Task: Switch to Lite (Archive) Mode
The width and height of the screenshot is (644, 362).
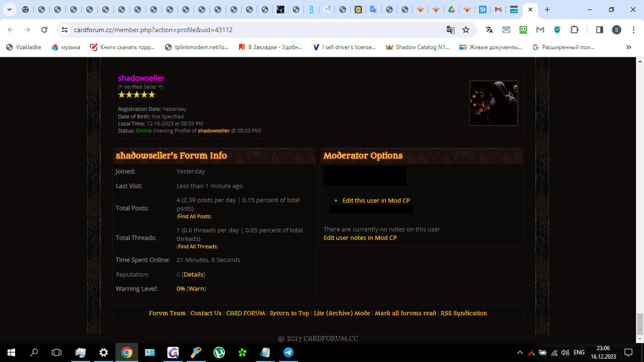Action: 342,313
